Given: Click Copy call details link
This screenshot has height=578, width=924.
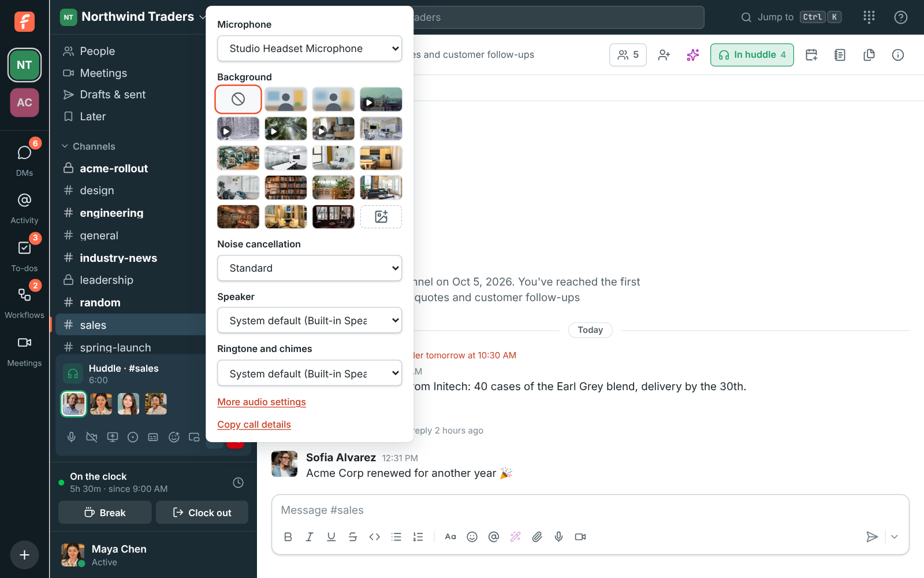Looking at the screenshot, I should click(x=254, y=424).
